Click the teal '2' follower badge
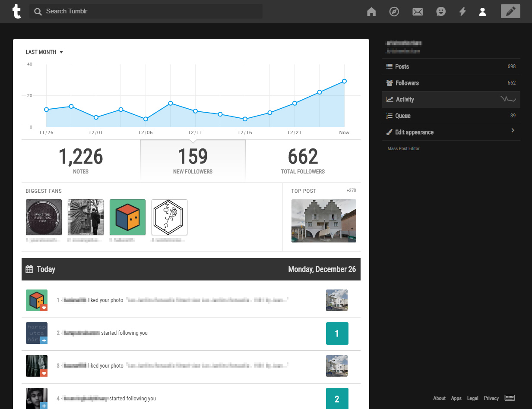 [x=337, y=399]
